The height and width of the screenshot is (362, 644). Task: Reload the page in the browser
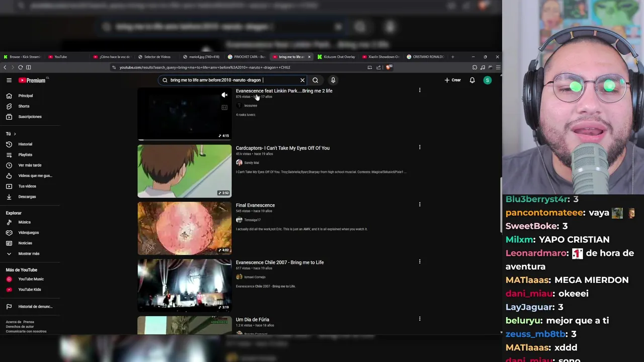(x=21, y=67)
